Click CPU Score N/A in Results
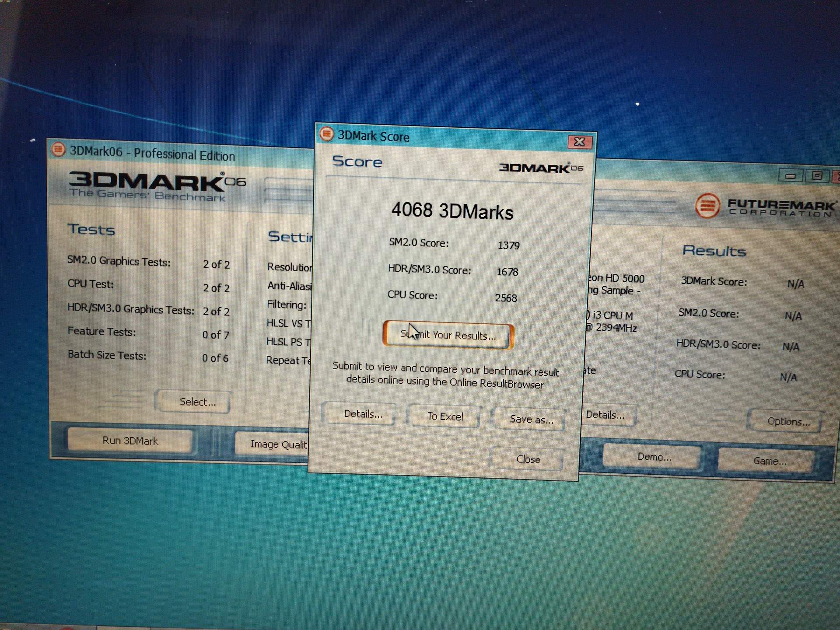 tap(788, 377)
